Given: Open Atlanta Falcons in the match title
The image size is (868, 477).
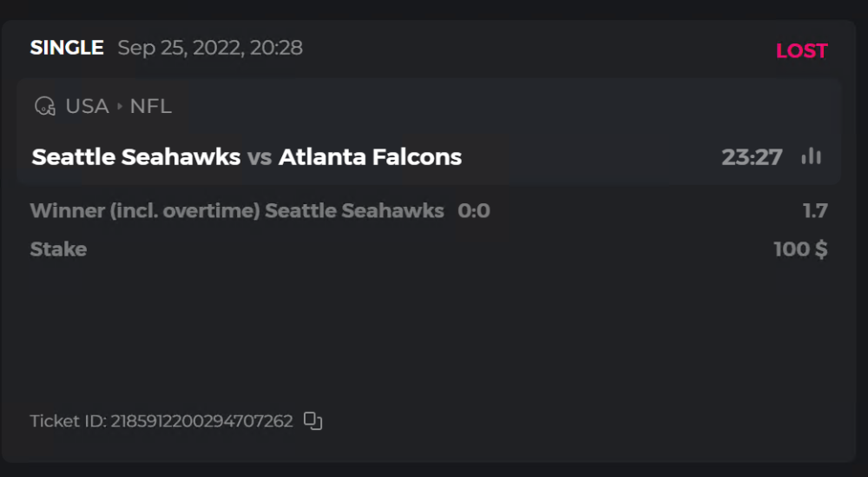Looking at the screenshot, I should pos(370,157).
